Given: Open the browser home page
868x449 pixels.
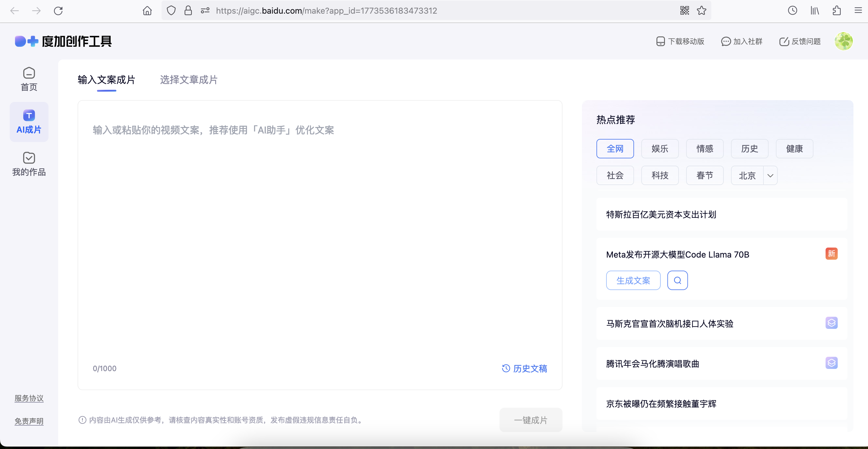Looking at the screenshot, I should (147, 11).
